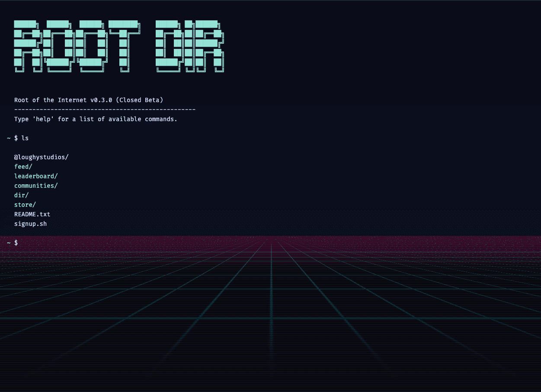The image size is (541, 392).
Task: Open the README.txt file
Action: coord(32,214)
